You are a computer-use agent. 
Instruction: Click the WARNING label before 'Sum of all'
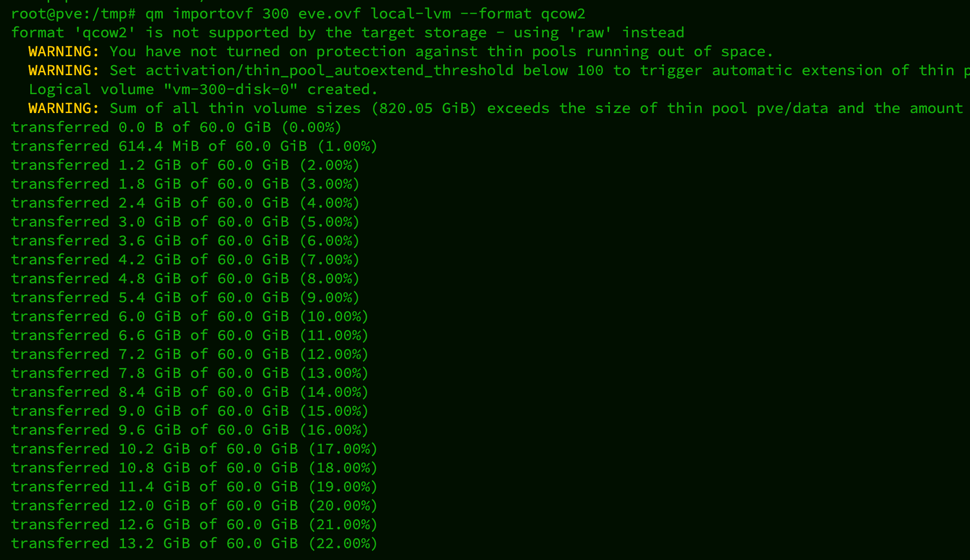pyautogui.click(x=63, y=108)
